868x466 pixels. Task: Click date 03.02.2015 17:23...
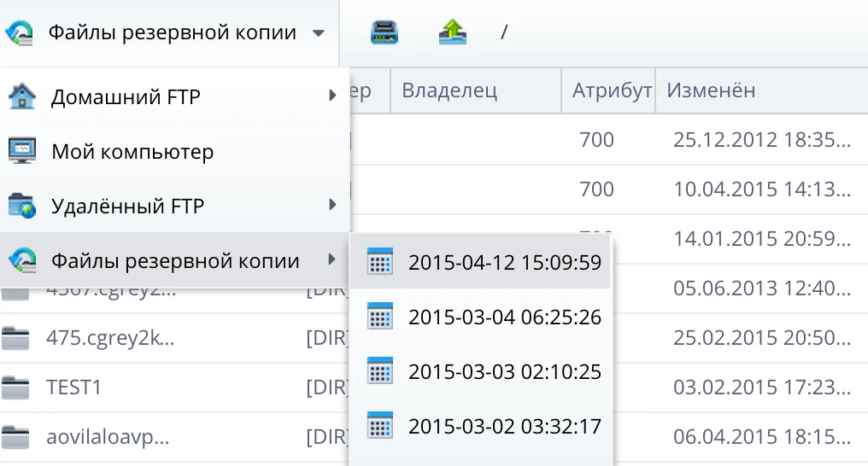(762, 387)
